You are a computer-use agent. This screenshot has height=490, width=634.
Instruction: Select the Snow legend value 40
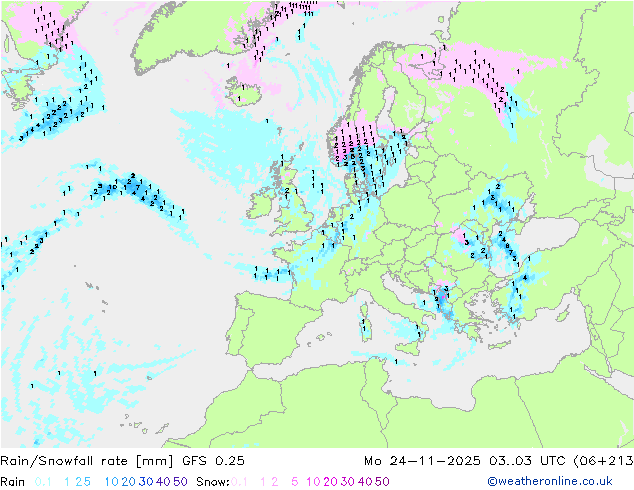pyautogui.click(x=365, y=482)
